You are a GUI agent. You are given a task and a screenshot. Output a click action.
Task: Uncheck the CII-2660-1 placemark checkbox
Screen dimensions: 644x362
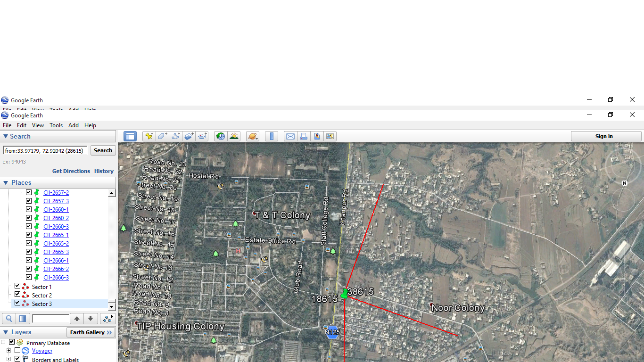[29, 209]
